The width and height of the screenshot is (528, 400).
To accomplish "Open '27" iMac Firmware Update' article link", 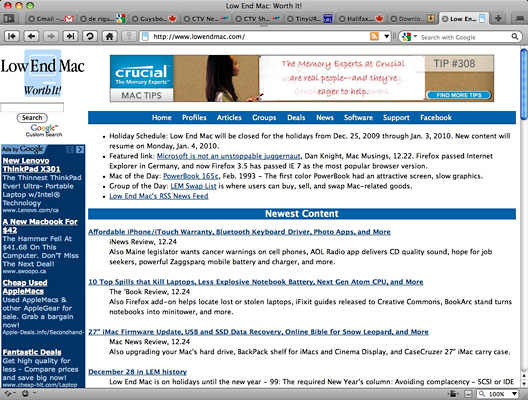I will (x=258, y=332).
